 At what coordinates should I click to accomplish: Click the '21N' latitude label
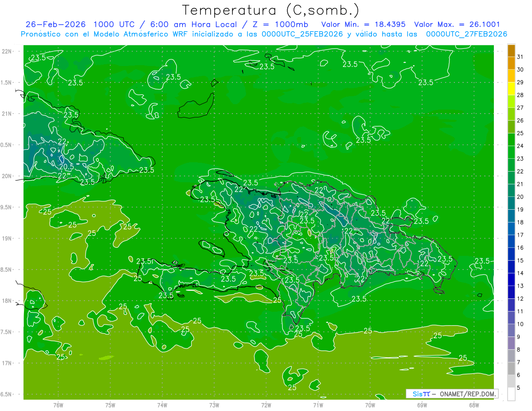pyautogui.click(x=8, y=114)
